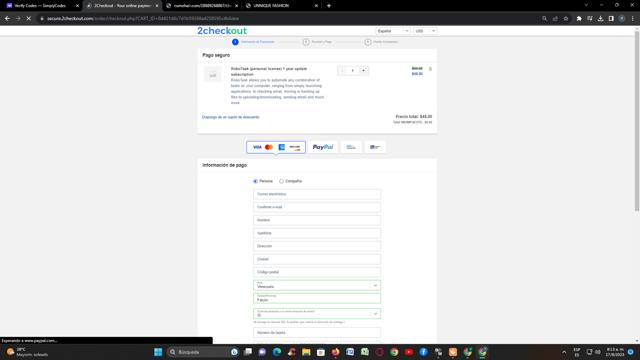
Task: Open the Chrome three-dot menu
Action: pyautogui.click(x=633, y=18)
